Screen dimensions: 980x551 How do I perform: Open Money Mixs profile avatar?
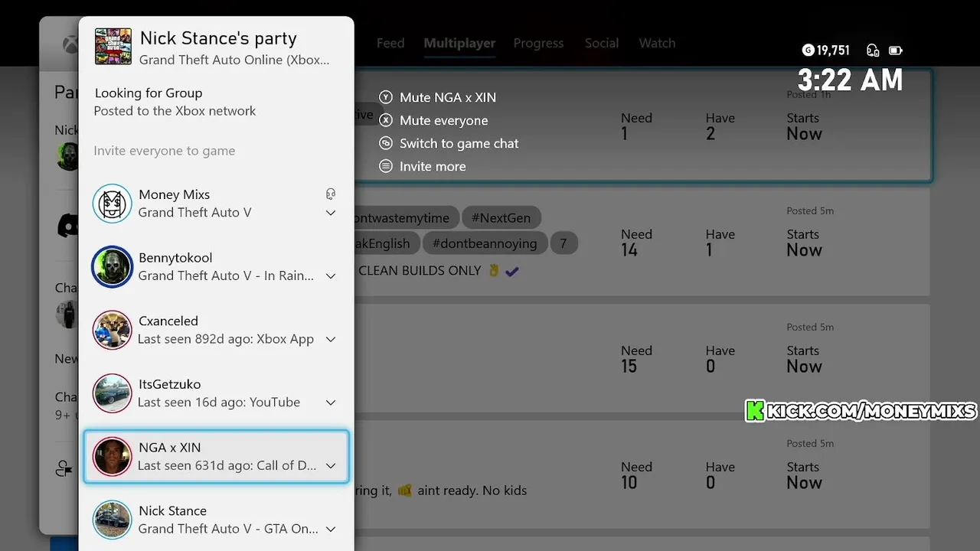[x=112, y=204]
